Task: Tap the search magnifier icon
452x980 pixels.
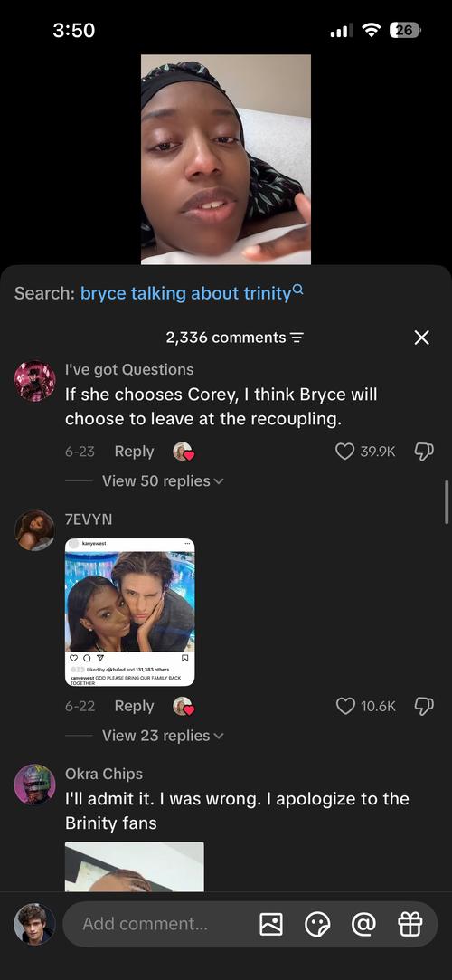Action: click(x=297, y=290)
